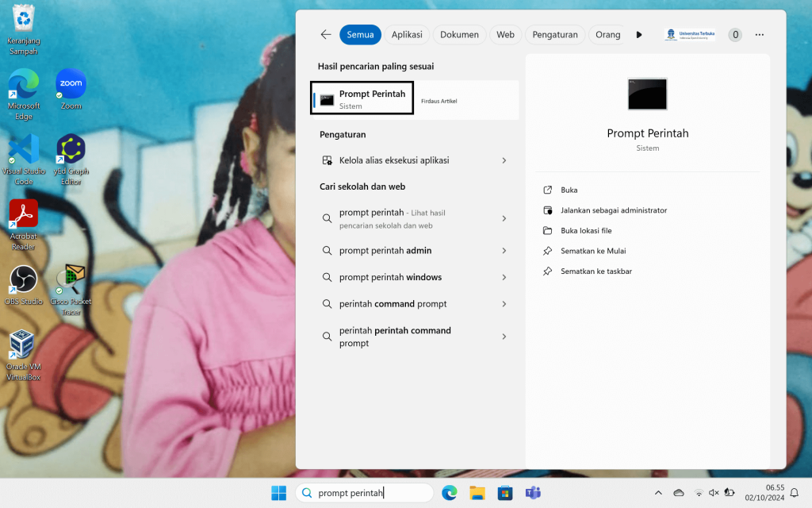Click 'Jalankan sebagai administrator' option
The width and height of the screenshot is (812, 508).
[x=613, y=210]
